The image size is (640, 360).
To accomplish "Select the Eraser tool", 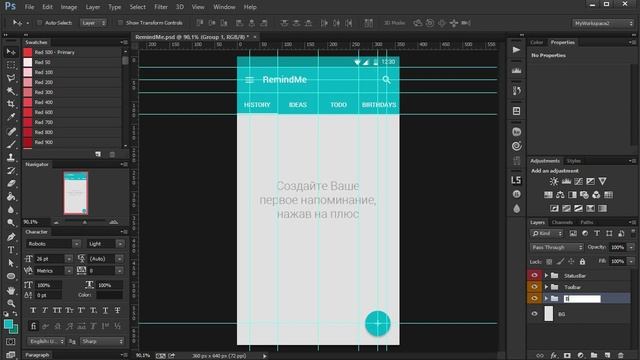I will coord(11,184).
